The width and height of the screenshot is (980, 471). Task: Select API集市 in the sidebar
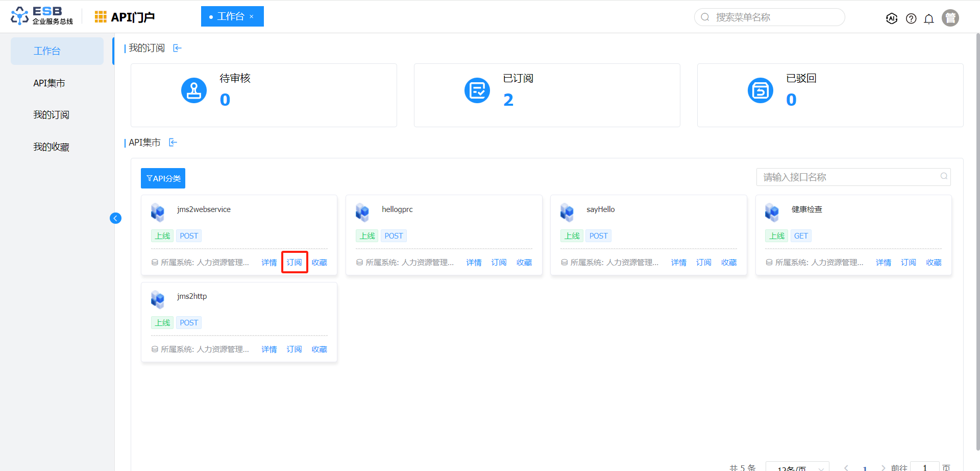(x=49, y=83)
